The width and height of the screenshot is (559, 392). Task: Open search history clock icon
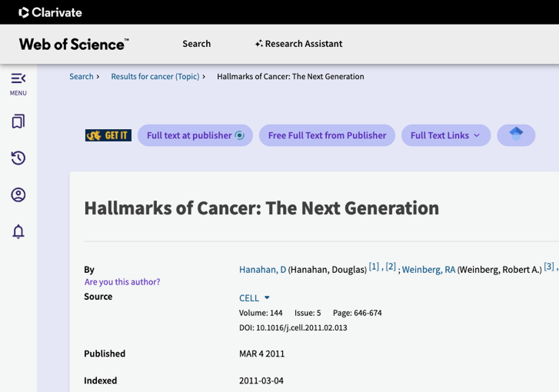[x=18, y=158]
